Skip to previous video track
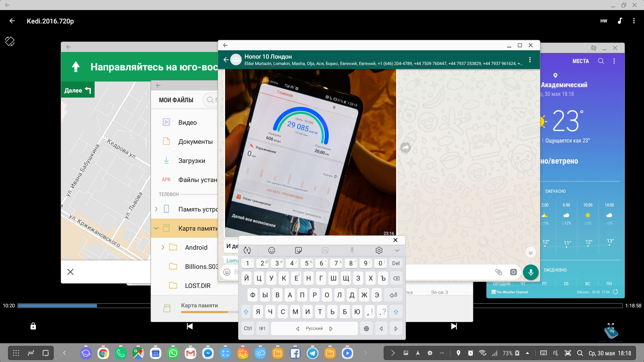Viewport: 644px width, 362px height. (190, 326)
